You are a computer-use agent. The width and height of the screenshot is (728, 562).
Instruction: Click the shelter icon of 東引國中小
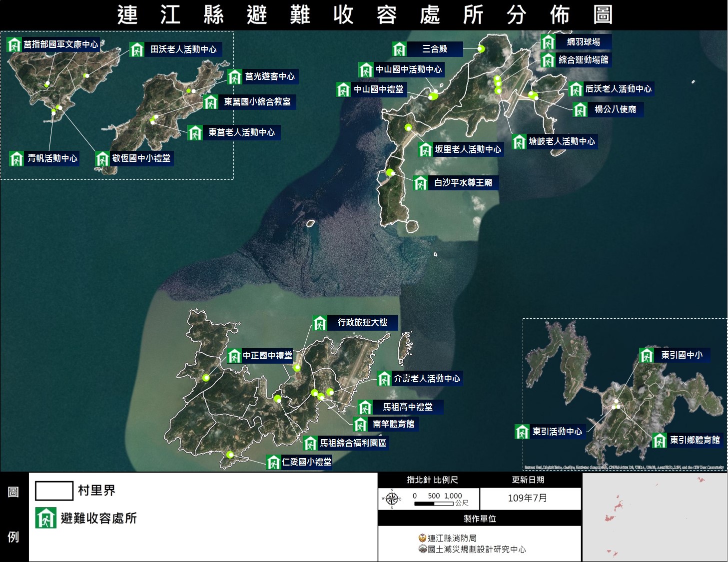coord(647,355)
